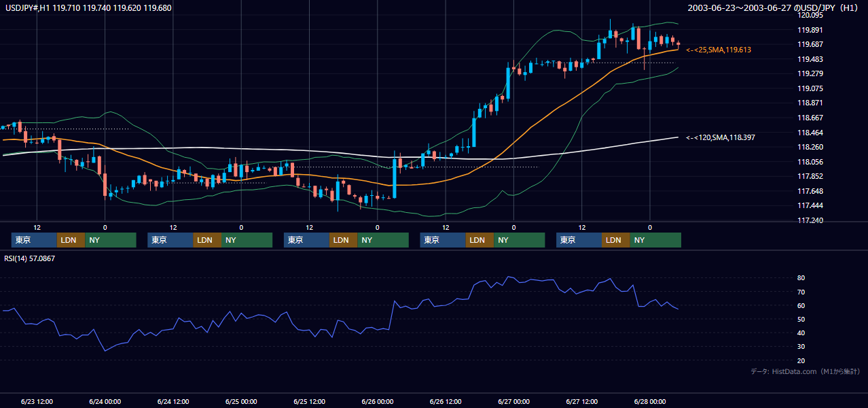Click RSI scale value 70
The width and height of the screenshot is (868, 408).
pos(801,292)
